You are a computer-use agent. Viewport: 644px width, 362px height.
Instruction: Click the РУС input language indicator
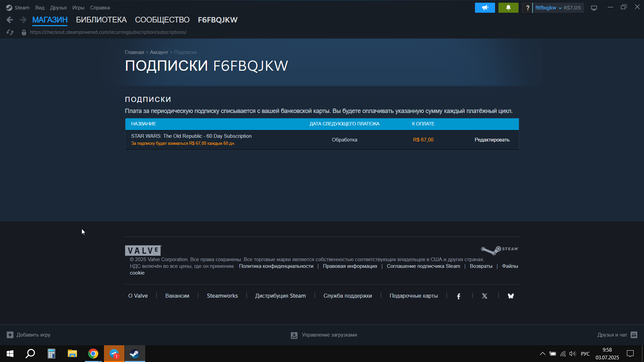coord(585,354)
